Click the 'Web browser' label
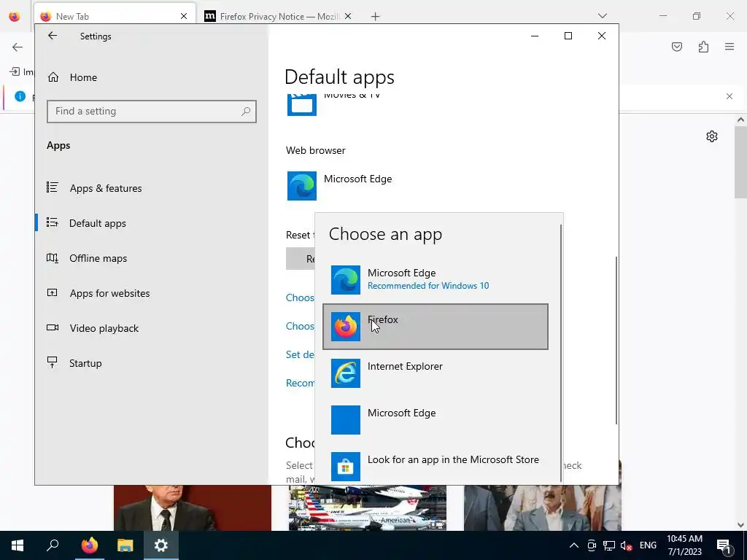 315,150
